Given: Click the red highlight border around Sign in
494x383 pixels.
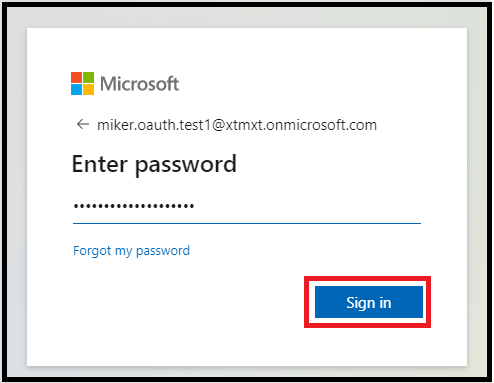Looking at the screenshot, I should click(x=367, y=279).
